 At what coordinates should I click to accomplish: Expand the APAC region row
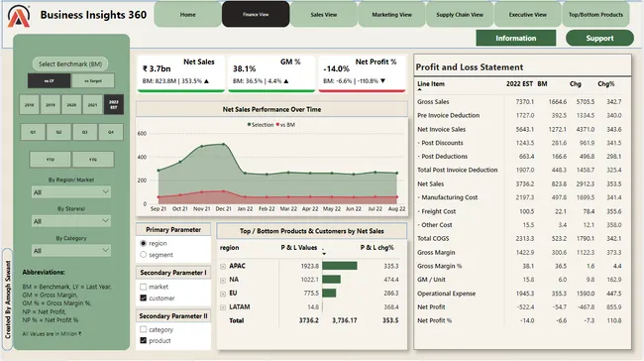pyautogui.click(x=223, y=267)
